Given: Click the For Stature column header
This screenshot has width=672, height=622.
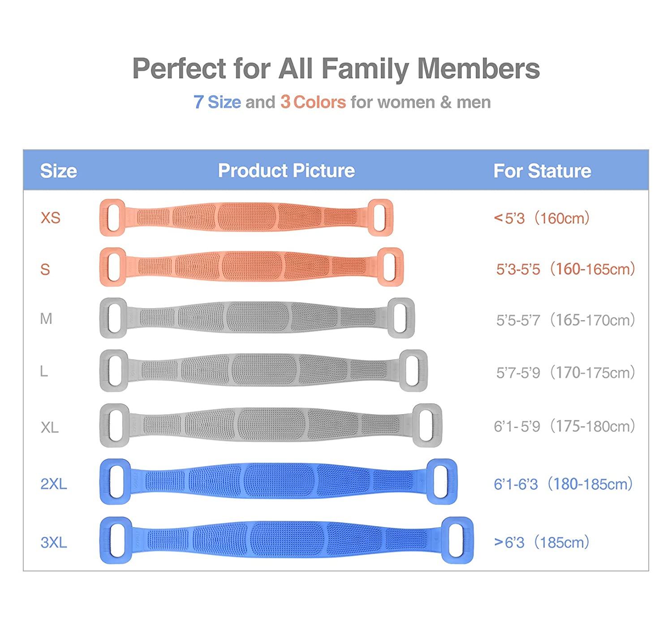Looking at the screenshot, I should 542,171.
